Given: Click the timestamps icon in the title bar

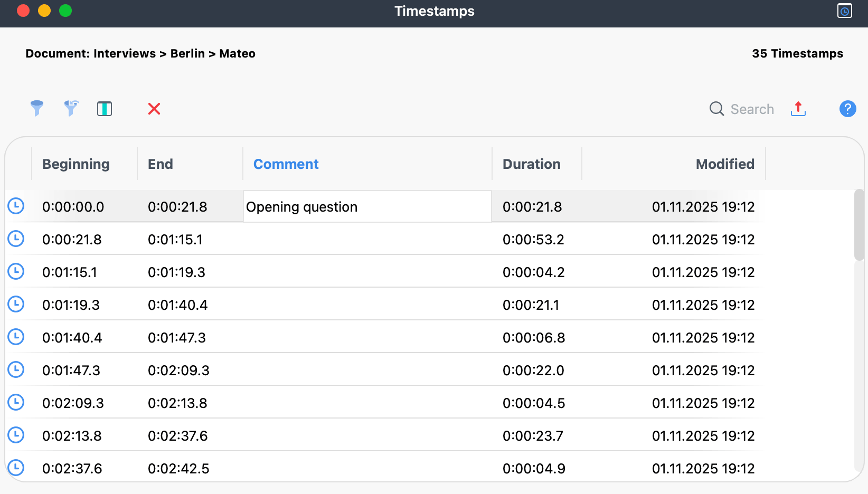Looking at the screenshot, I should pos(845,11).
